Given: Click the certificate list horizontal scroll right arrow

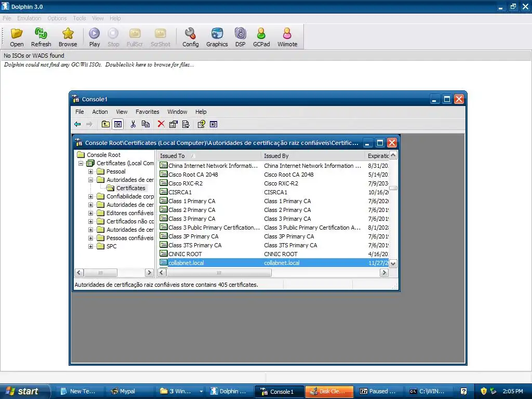Looking at the screenshot, I should click(x=384, y=272).
